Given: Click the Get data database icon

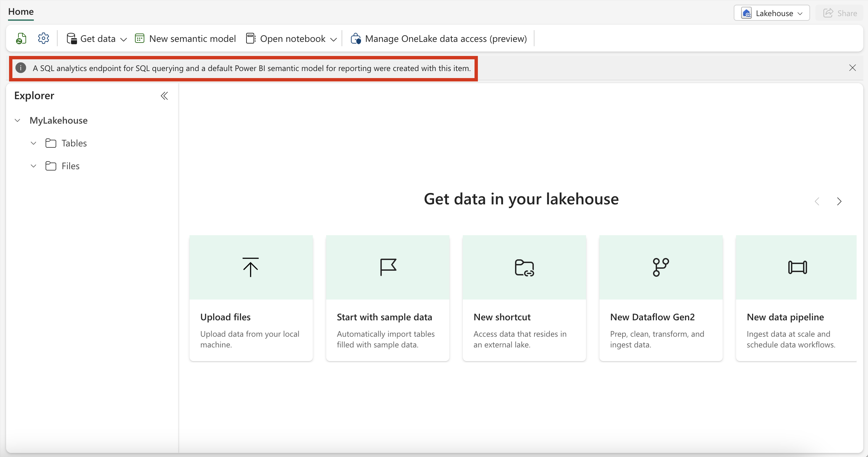Looking at the screenshot, I should [71, 39].
